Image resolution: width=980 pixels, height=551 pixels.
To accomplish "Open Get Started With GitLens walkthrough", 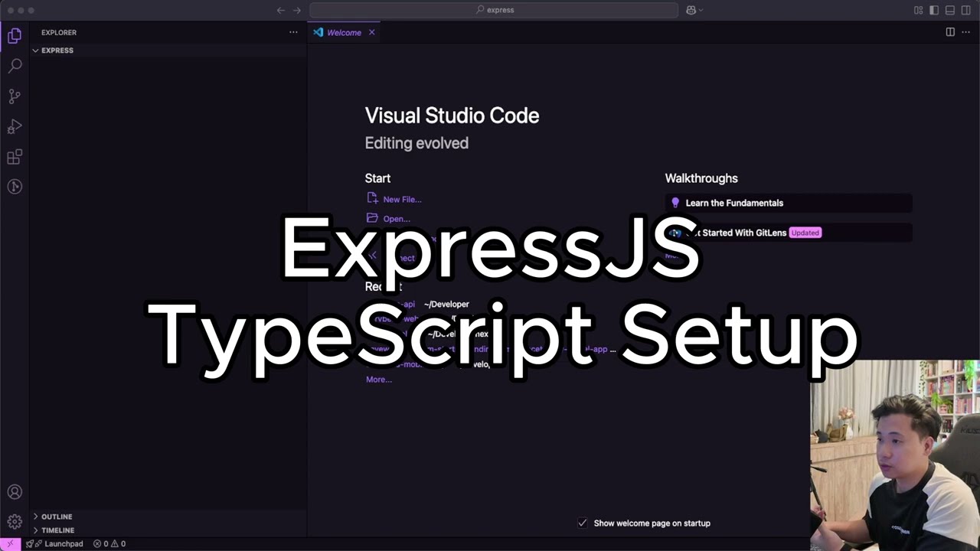I will (x=789, y=233).
